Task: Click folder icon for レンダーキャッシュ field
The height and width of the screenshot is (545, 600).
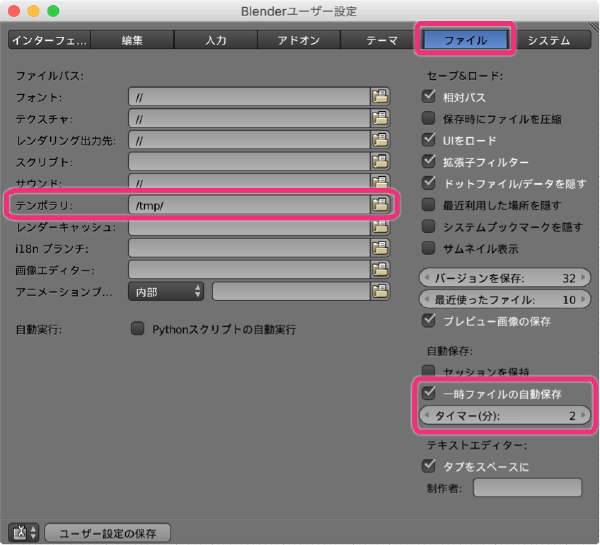Action: 380,227
